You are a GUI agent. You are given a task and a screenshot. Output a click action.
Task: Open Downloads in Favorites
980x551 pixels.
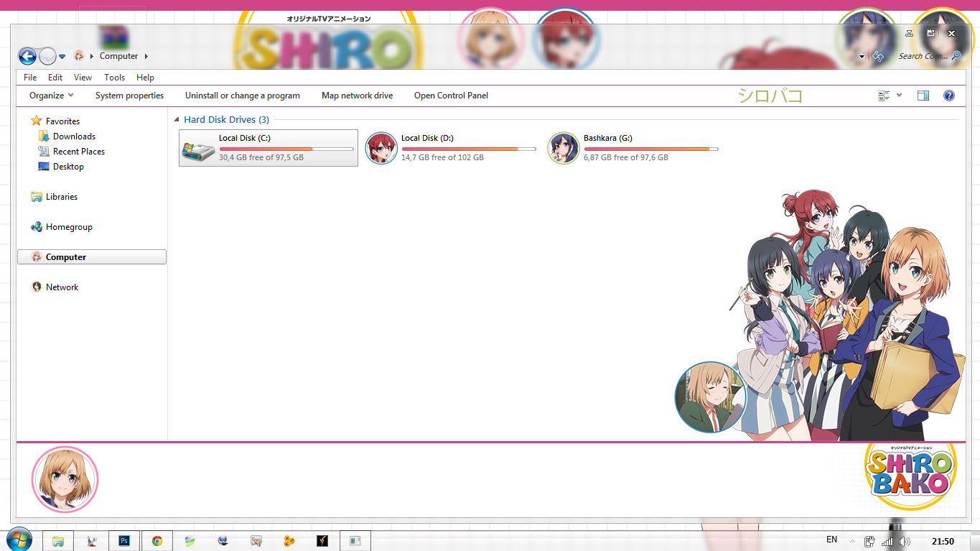tap(74, 136)
